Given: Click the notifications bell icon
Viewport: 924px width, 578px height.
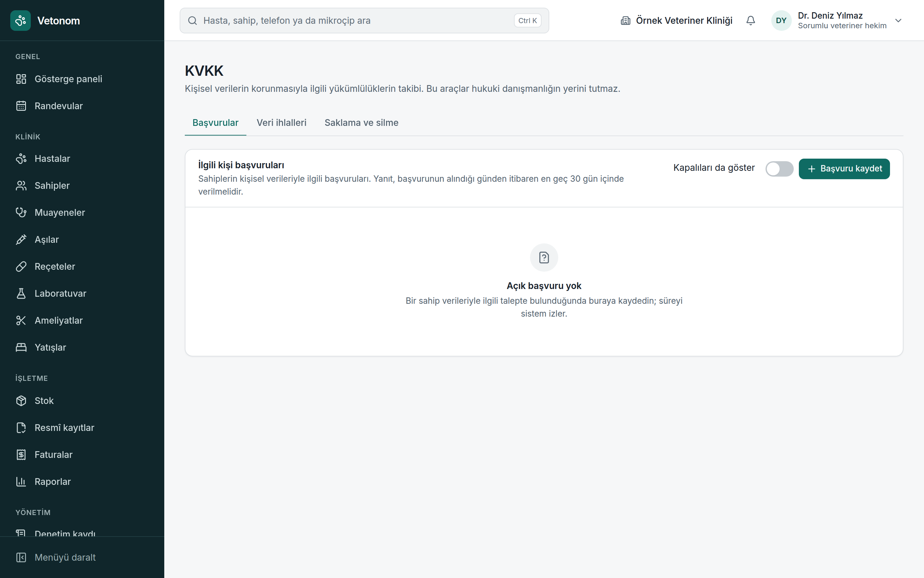Looking at the screenshot, I should [x=750, y=21].
